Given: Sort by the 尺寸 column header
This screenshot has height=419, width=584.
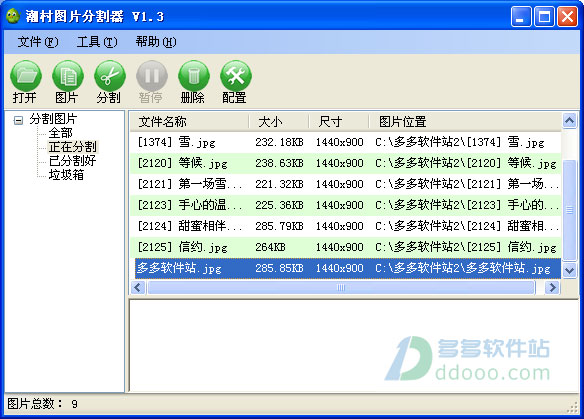Looking at the screenshot, I should pyautogui.click(x=339, y=121).
